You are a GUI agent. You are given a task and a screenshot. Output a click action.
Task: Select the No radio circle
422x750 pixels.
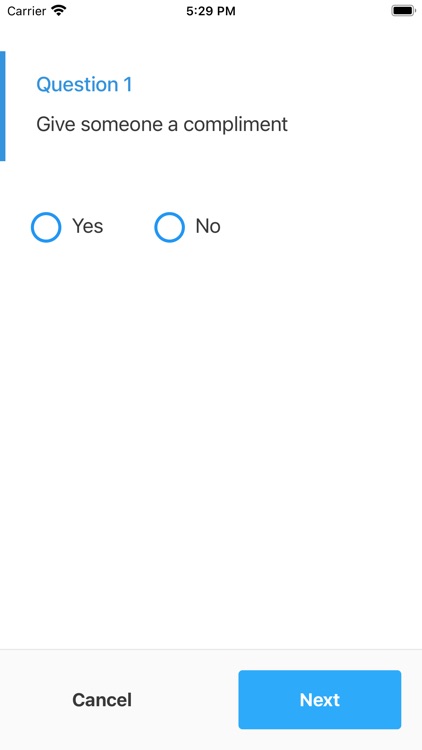169,227
